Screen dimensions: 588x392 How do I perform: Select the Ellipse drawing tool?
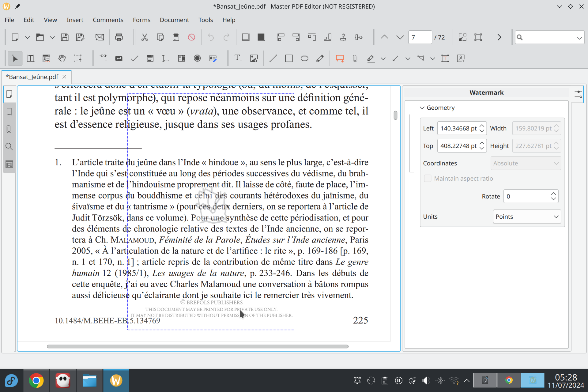point(304,58)
